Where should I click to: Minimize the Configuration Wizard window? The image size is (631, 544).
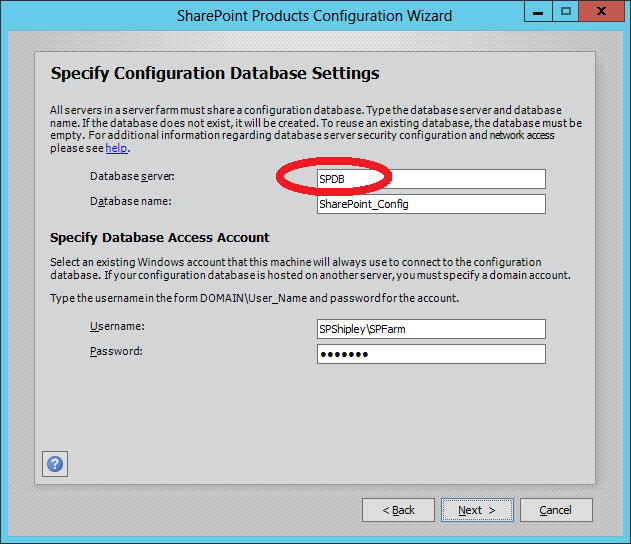[538, 11]
